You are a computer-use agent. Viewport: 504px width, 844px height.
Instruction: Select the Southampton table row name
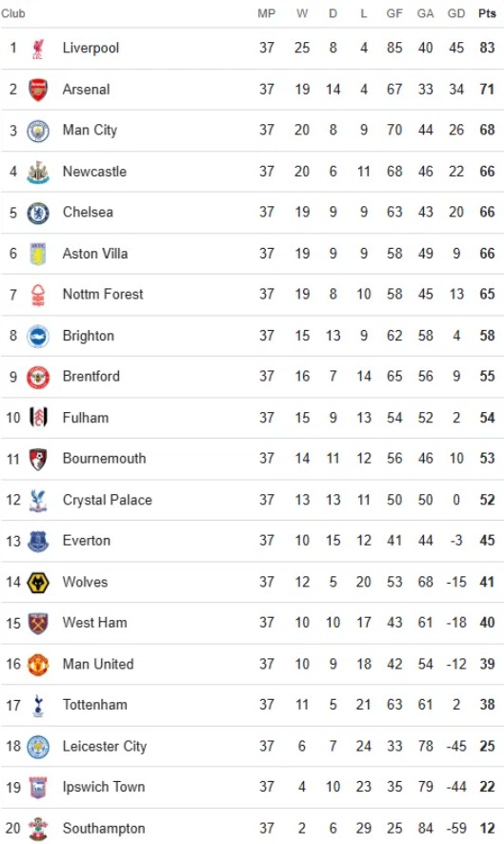click(x=104, y=829)
